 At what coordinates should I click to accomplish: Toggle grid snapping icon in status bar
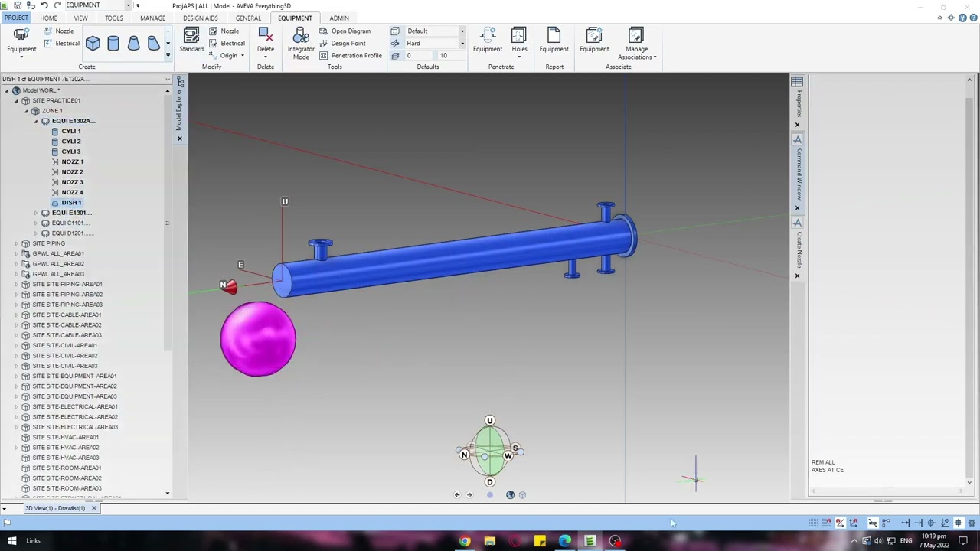point(814,523)
